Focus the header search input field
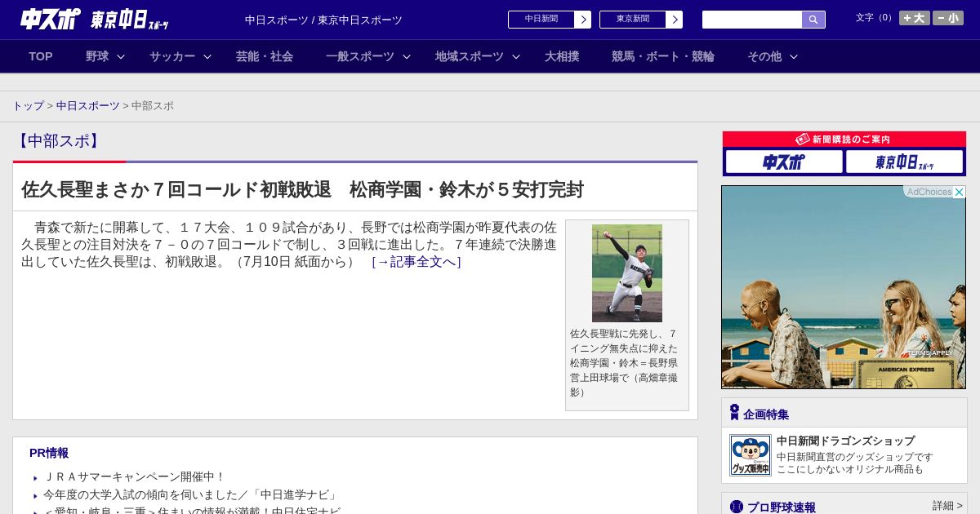Viewport: 980px width, 514px height. tap(752, 20)
